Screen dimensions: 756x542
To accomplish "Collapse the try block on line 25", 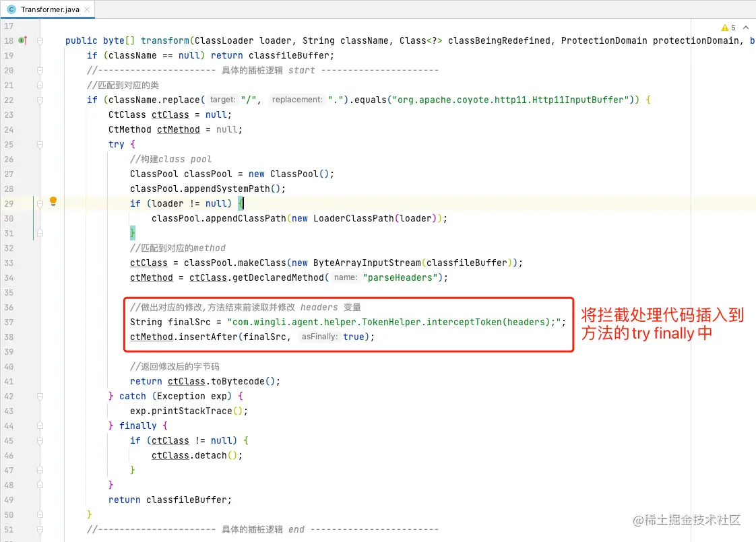I will [40, 145].
